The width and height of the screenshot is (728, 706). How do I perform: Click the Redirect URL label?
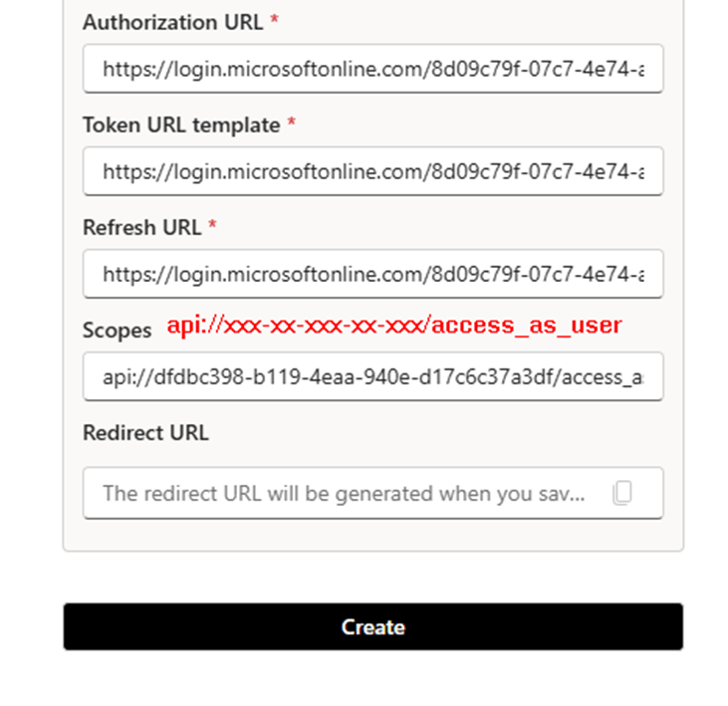(145, 433)
